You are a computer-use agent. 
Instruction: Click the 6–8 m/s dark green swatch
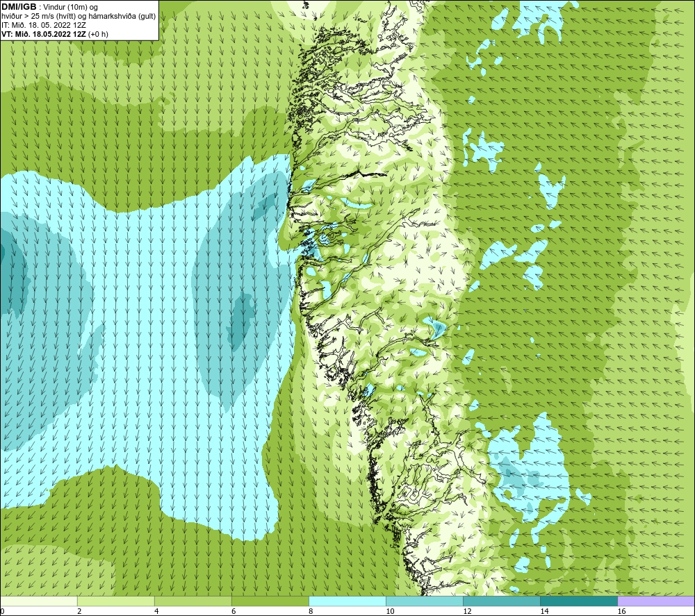coord(270,601)
